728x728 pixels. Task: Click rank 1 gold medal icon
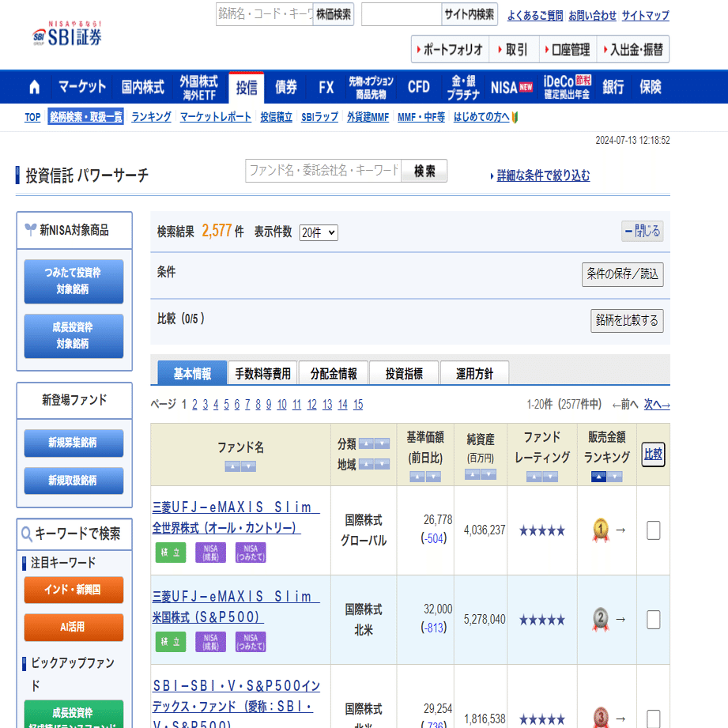point(600,530)
